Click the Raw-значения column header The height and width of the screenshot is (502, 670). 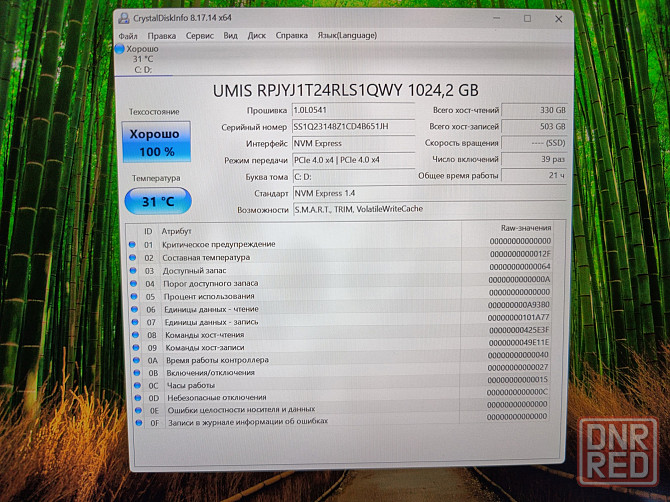click(x=526, y=228)
